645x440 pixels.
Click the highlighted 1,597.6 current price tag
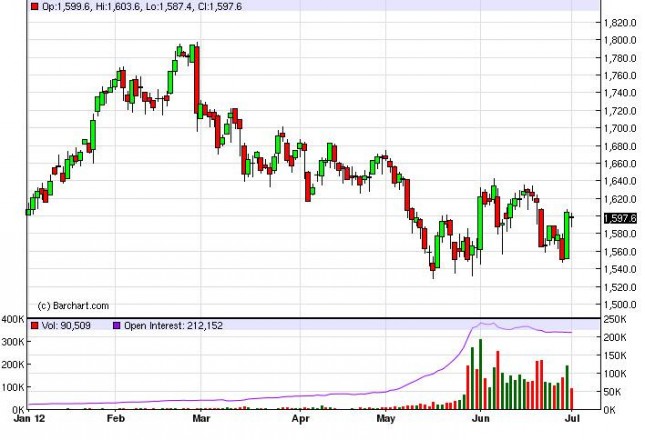coord(620,218)
